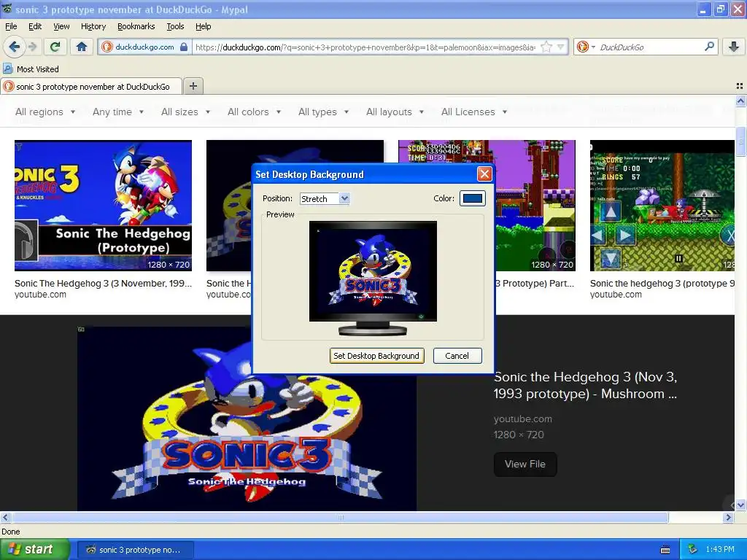
Task: Open the DuckDuckGo search engine selector
Action: tap(586, 47)
